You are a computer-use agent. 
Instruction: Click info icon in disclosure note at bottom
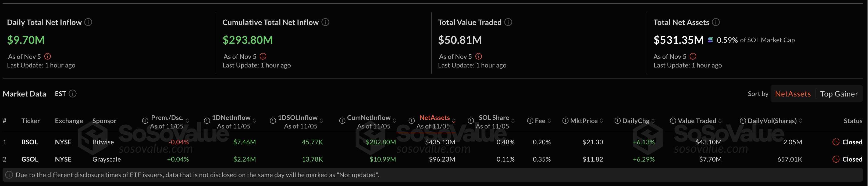click(x=9, y=175)
